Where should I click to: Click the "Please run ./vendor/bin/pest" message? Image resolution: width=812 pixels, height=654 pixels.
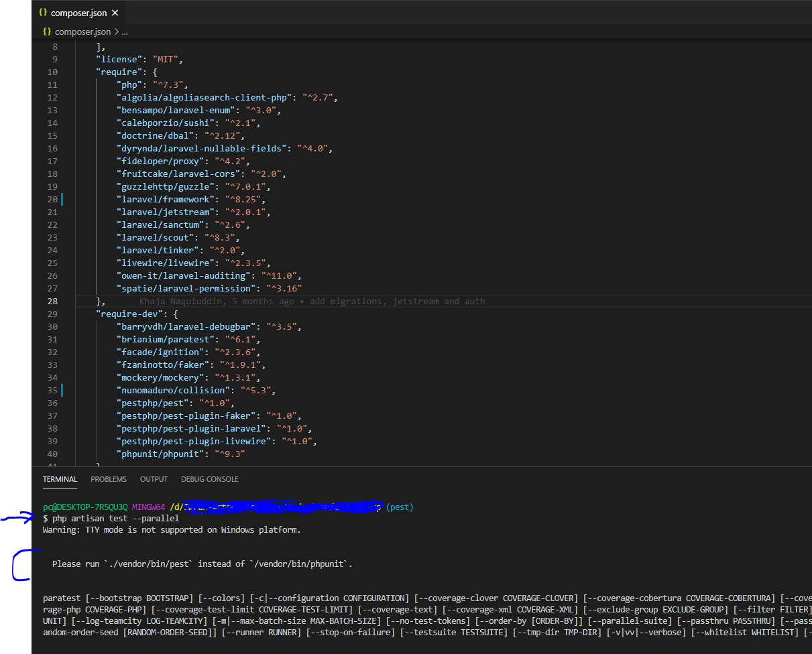(202, 564)
